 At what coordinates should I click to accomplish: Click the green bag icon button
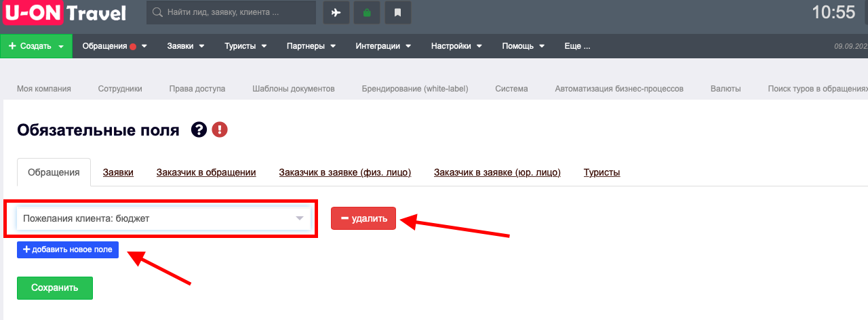[367, 12]
